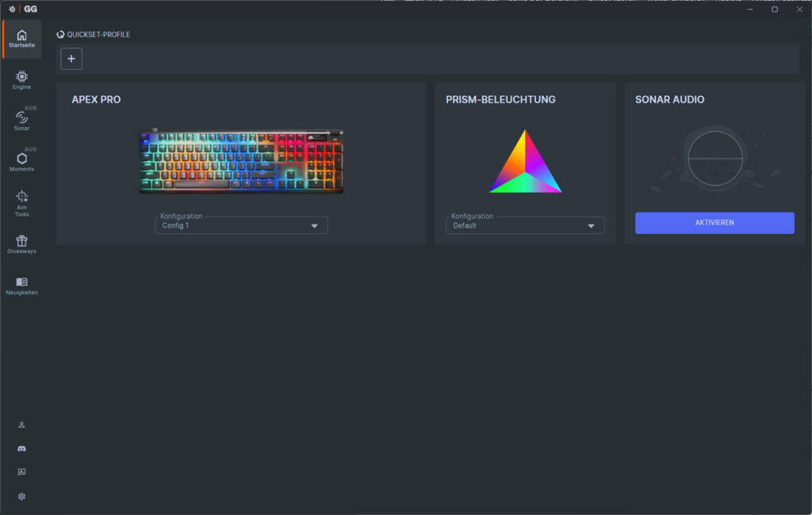This screenshot has width=812, height=515.
Task: Click the Apex Pro keyboard image
Action: 241,161
